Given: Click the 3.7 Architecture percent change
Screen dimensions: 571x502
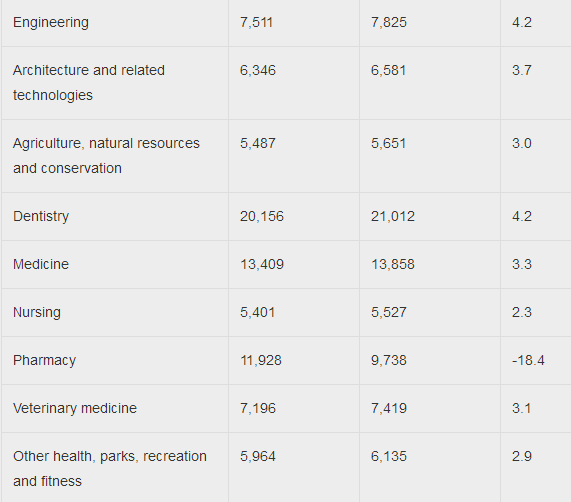Looking at the screenshot, I should coord(522,70).
